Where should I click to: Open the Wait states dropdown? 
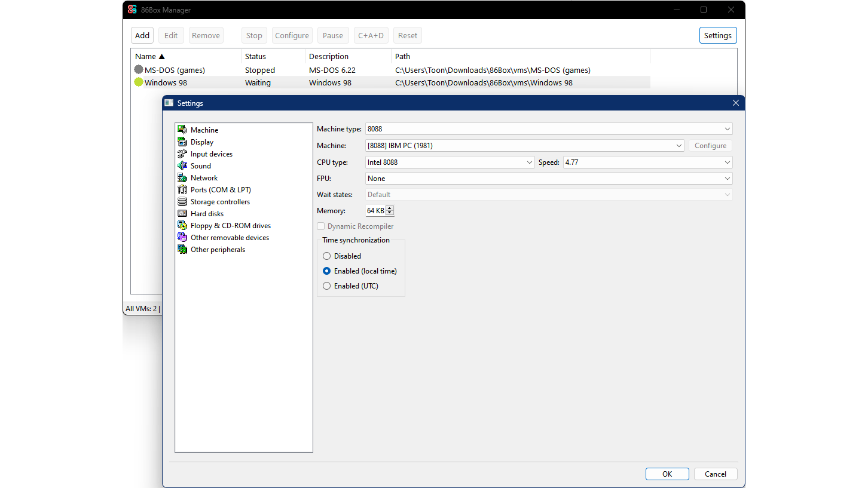pyautogui.click(x=549, y=194)
